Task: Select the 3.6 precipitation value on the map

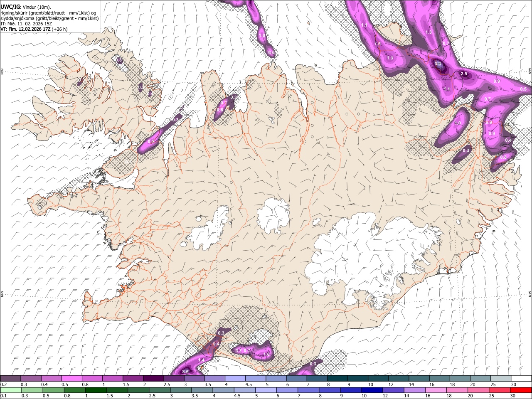Action: click(186, 372)
